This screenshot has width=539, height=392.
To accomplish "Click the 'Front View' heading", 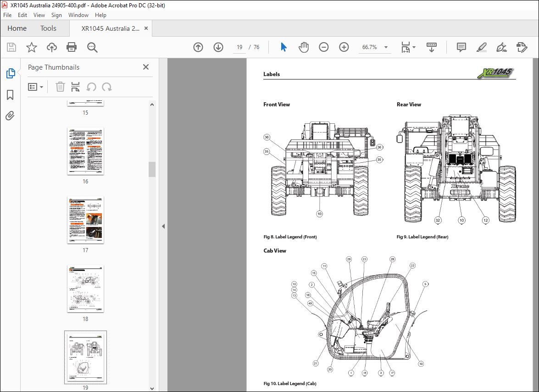I will coord(276,105).
